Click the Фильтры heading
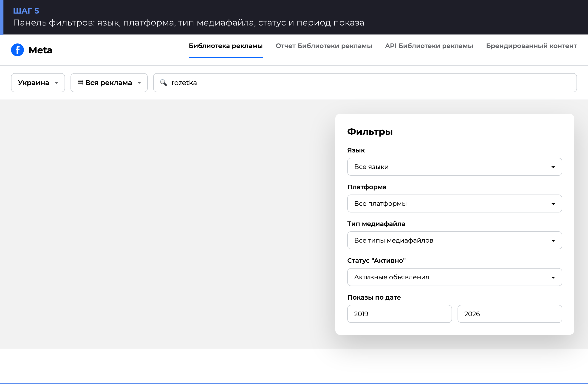Image resolution: width=588 pixels, height=384 pixels. pyautogui.click(x=370, y=132)
